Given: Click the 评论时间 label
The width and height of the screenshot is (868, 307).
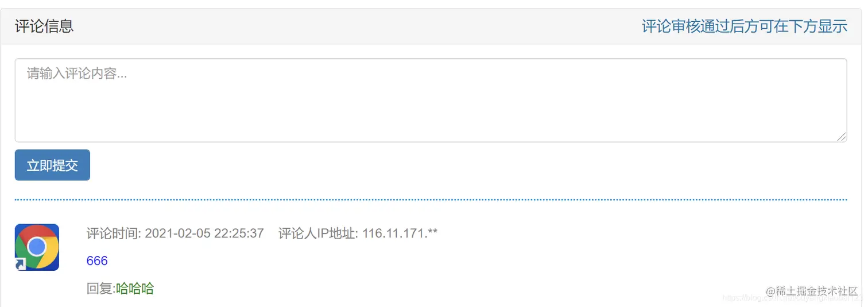Looking at the screenshot, I should [x=114, y=233].
